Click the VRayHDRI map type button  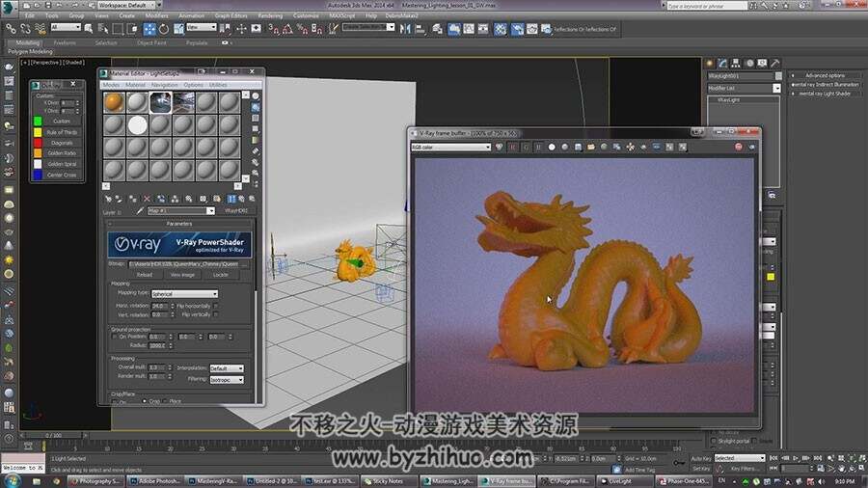click(x=236, y=211)
